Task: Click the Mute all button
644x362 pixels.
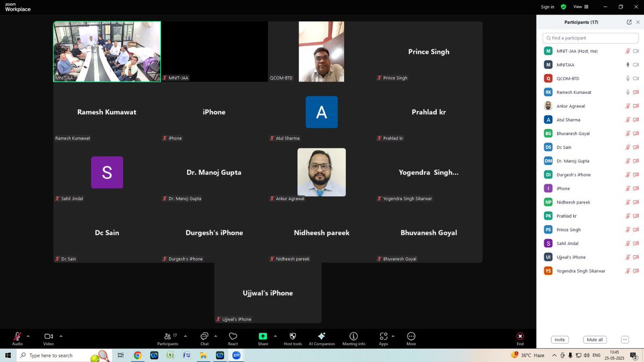Action: [x=595, y=339]
